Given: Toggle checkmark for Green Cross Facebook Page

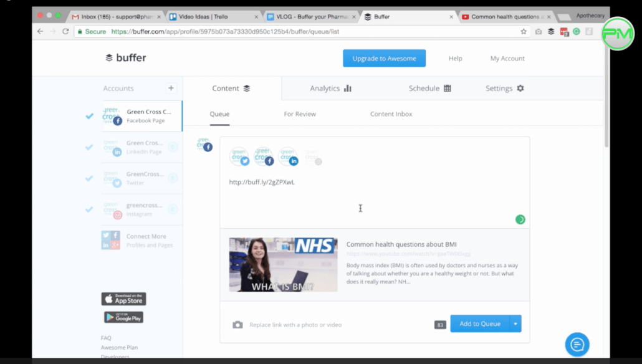Looking at the screenshot, I should 89,116.
